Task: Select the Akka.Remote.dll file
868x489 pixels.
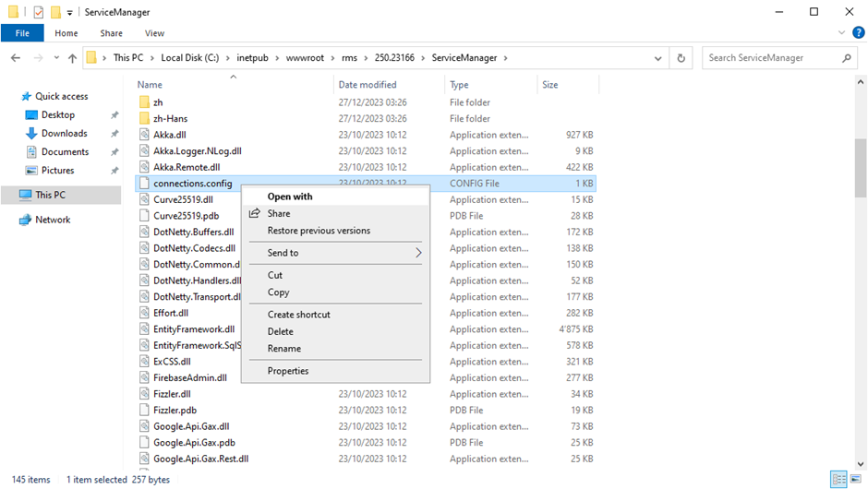Action: [x=187, y=167]
